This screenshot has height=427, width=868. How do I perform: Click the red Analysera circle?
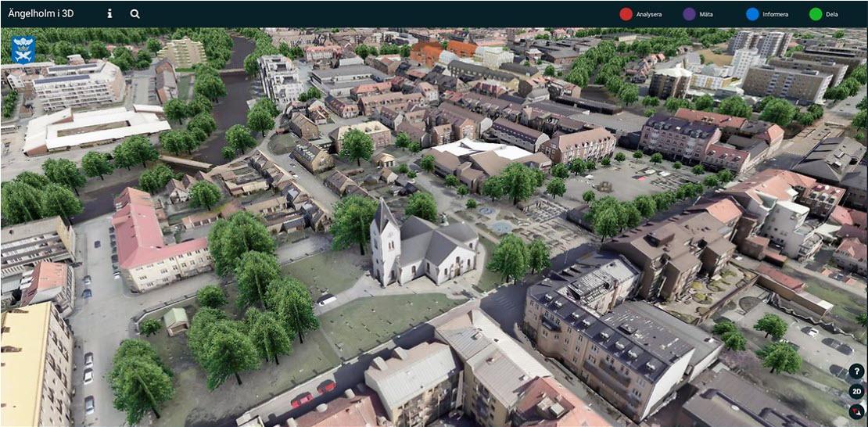(626, 13)
